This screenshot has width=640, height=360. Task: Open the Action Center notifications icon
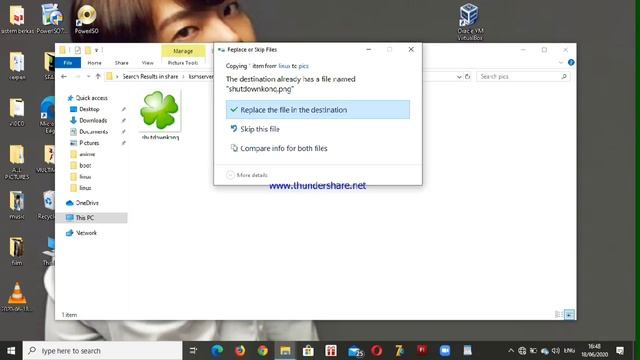click(x=620, y=351)
